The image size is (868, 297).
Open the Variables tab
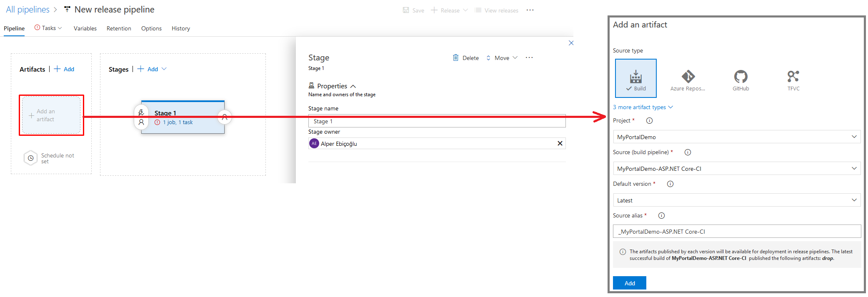(x=85, y=28)
